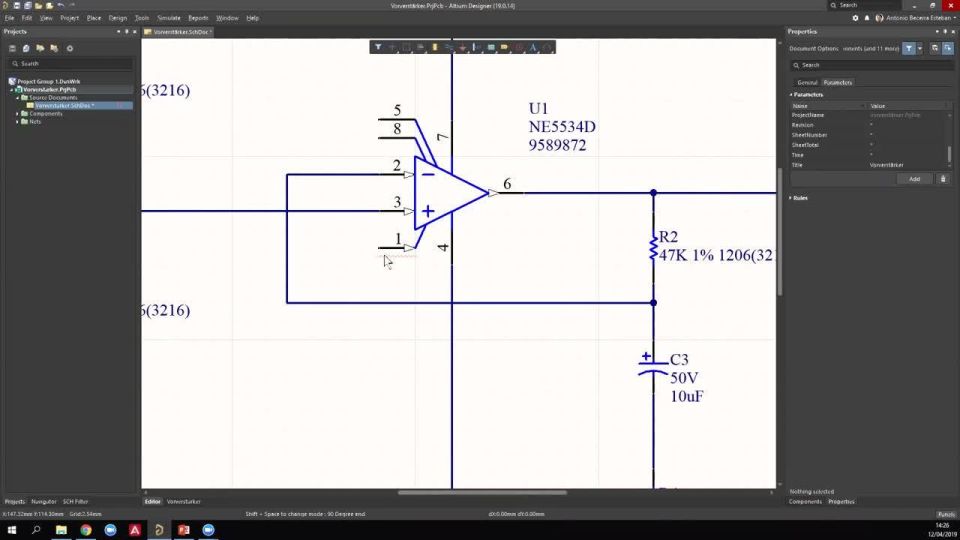Expand the Rules section

791,198
